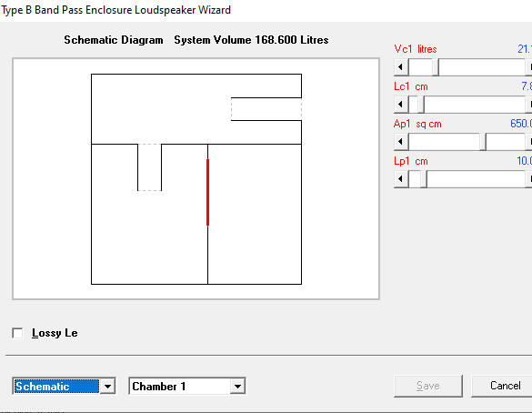Click the Vc1 litres slider thumb
The width and height of the screenshot is (532, 413).
436,66
